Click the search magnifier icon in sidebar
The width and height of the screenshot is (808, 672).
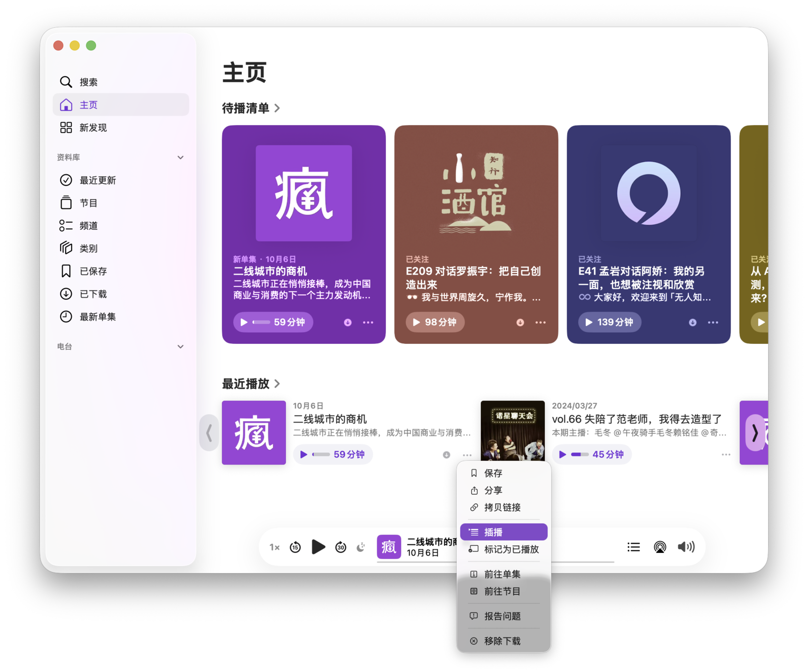point(66,82)
